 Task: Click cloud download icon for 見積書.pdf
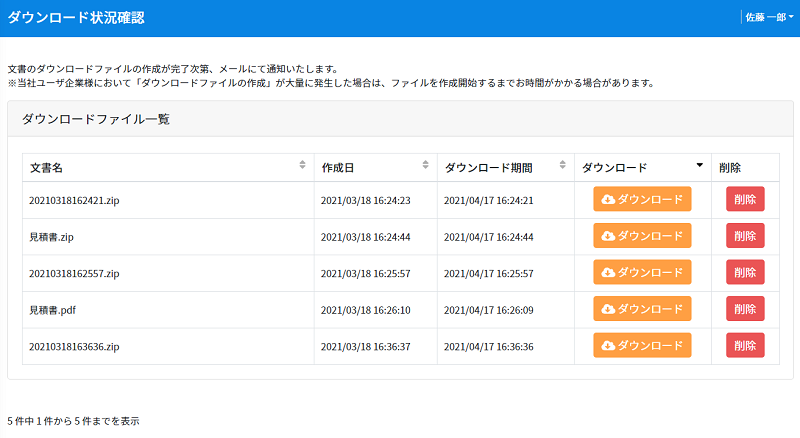[608, 309]
